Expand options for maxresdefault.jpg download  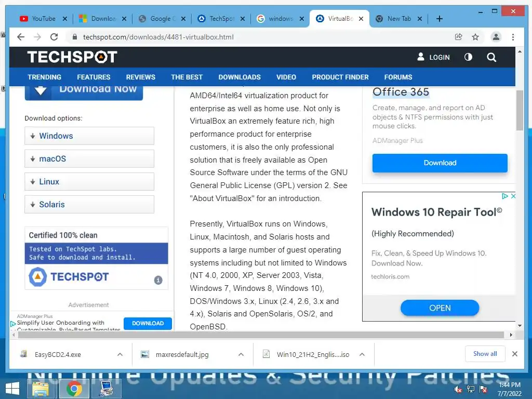[241, 354]
